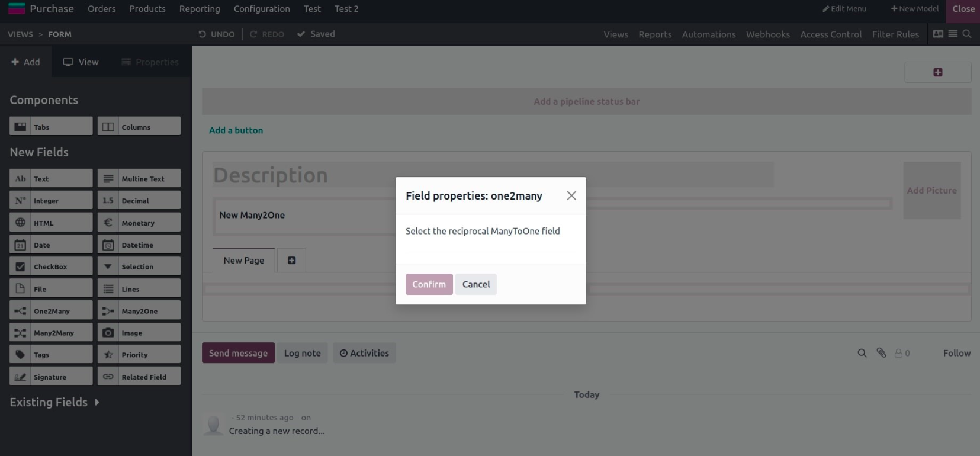Image resolution: width=980 pixels, height=456 pixels.
Task: Click the Purchase app logo icon
Action: click(x=17, y=8)
